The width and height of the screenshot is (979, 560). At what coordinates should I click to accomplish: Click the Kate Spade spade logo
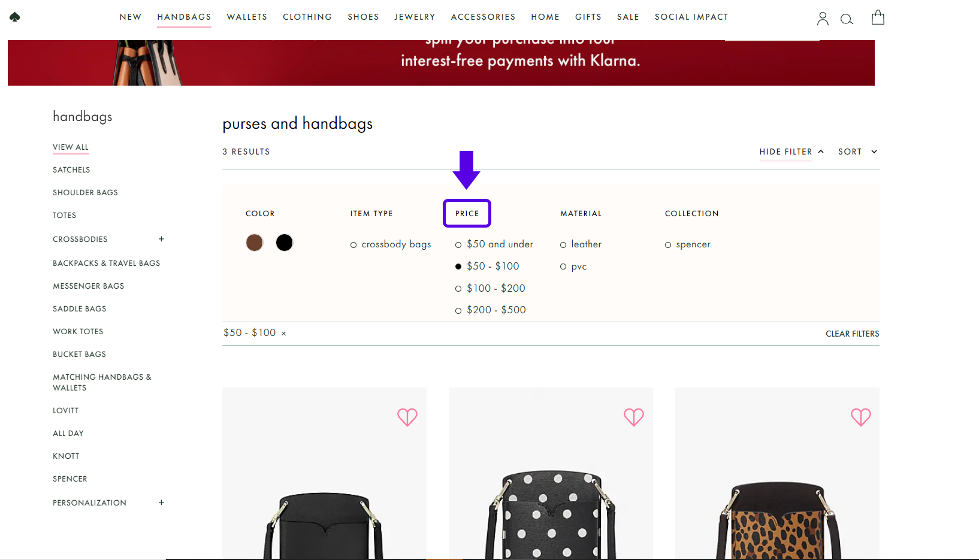point(14,17)
